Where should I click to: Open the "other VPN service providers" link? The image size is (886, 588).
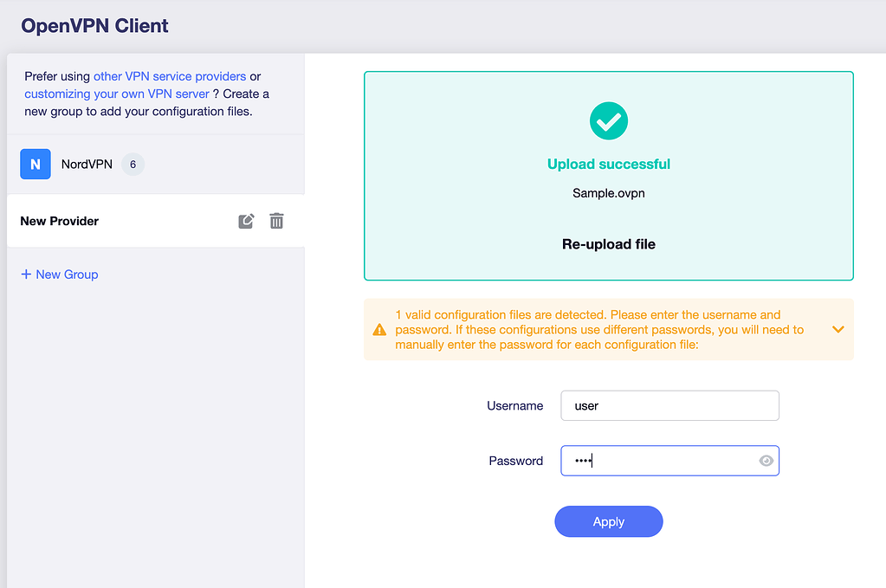(x=170, y=76)
